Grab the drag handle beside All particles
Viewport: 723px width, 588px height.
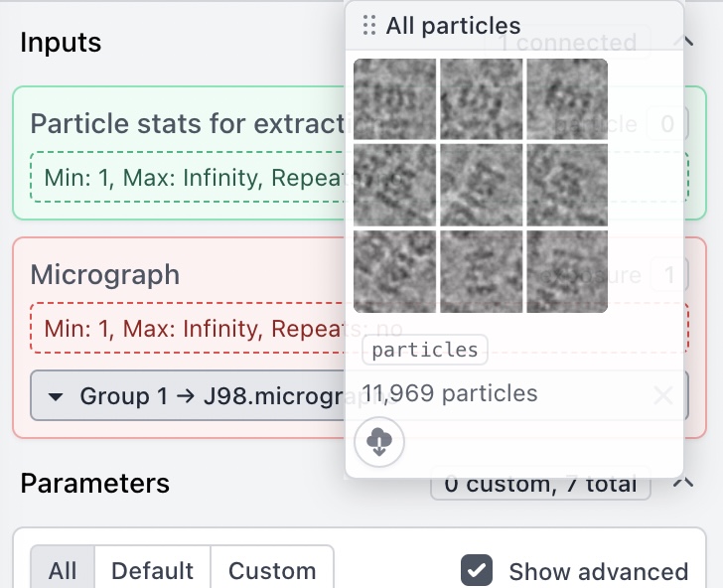click(369, 26)
